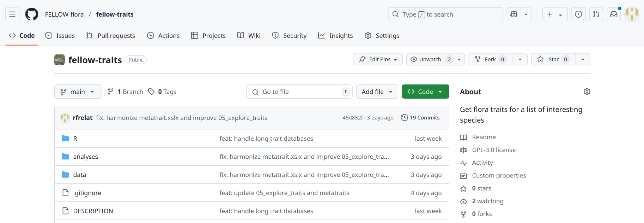This screenshot has height=223, width=644.
Task: Switch to the Actions tab
Action: tap(163, 36)
